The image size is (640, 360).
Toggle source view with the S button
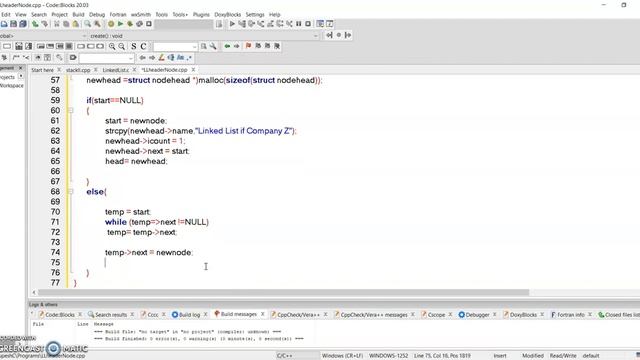click(133, 47)
